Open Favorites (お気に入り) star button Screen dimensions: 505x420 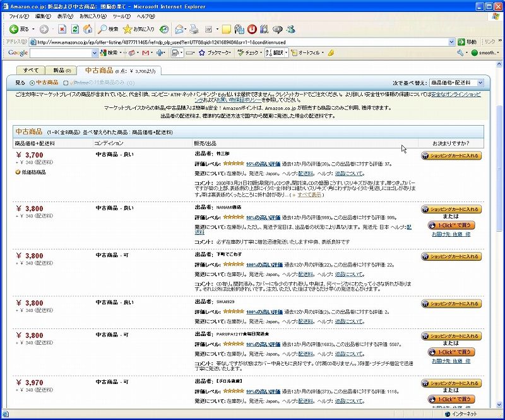point(139,29)
